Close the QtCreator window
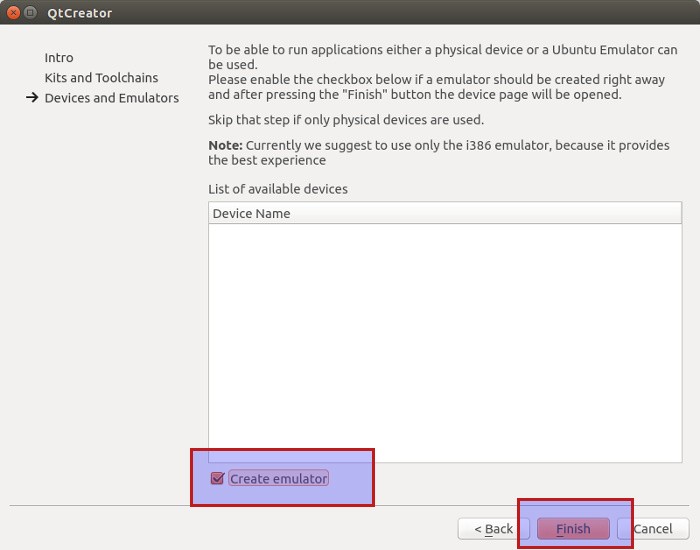The image size is (700, 550). [x=13, y=12]
